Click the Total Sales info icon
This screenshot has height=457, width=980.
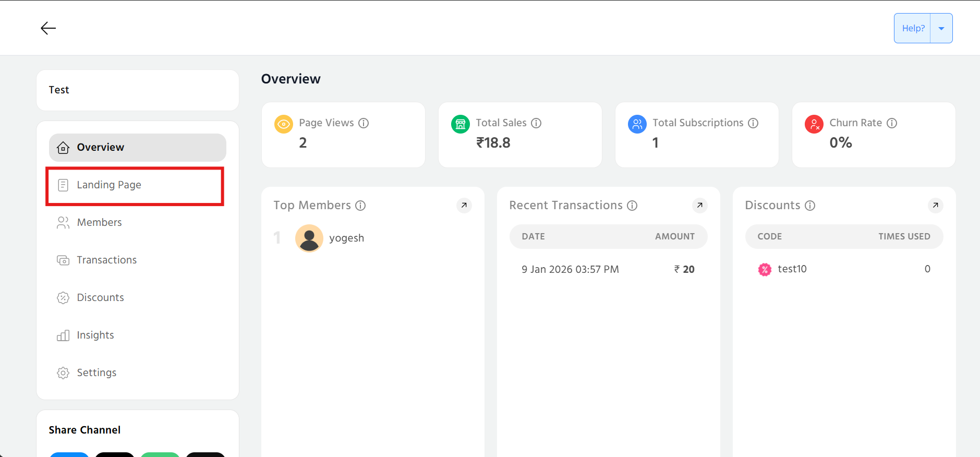point(536,123)
